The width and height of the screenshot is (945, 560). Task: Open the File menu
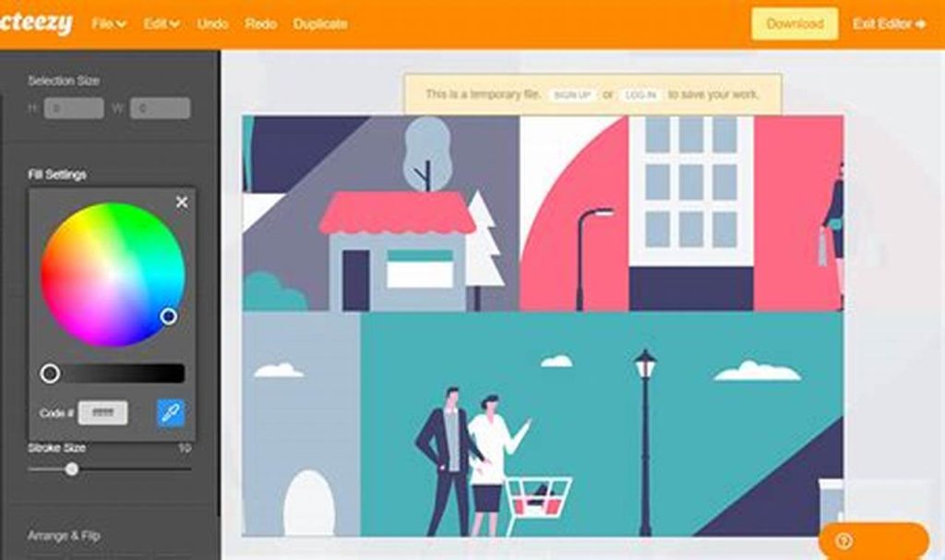(x=105, y=24)
